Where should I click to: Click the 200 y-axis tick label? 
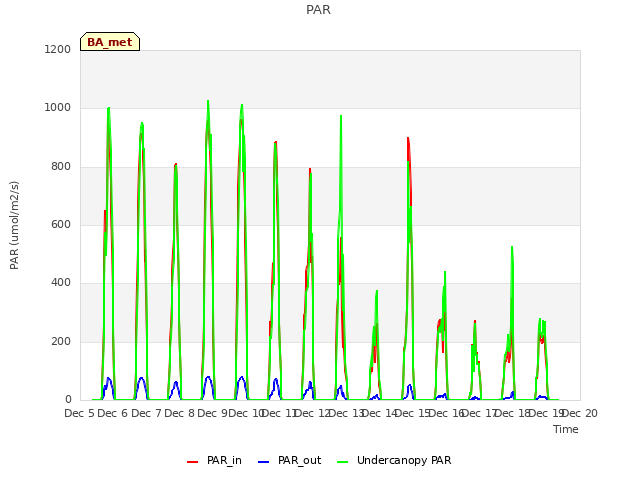pyautogui.click(x=61, y=342)
